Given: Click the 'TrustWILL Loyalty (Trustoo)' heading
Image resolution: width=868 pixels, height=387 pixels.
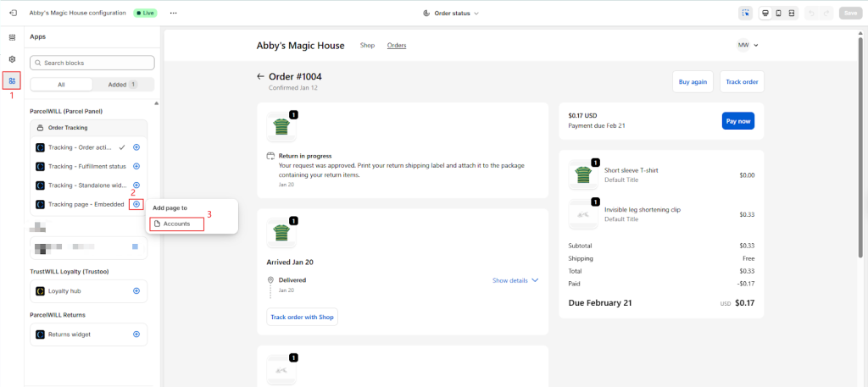Looking at the screenshot, I should pos(68,272).
